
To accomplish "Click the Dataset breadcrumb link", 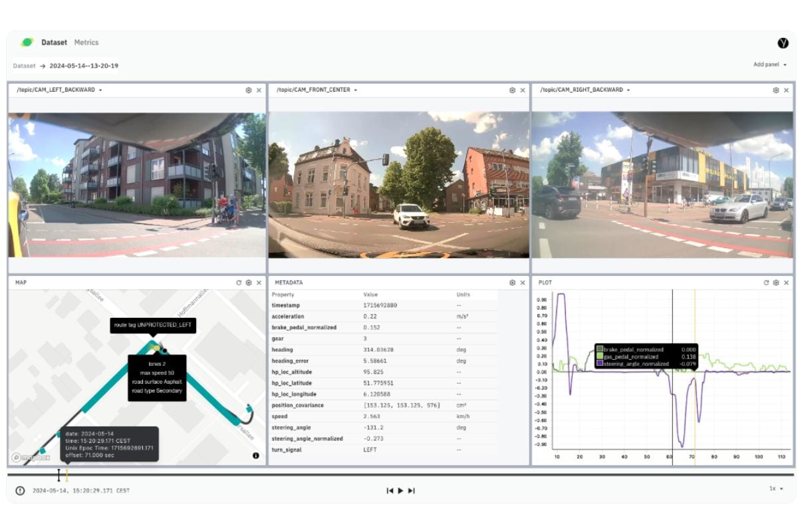I will tap(23, 66).
